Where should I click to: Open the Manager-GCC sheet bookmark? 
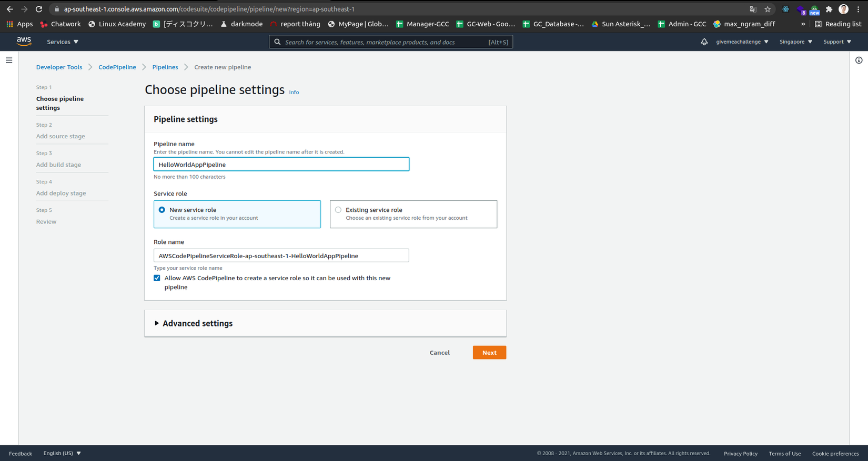(422, 24)
